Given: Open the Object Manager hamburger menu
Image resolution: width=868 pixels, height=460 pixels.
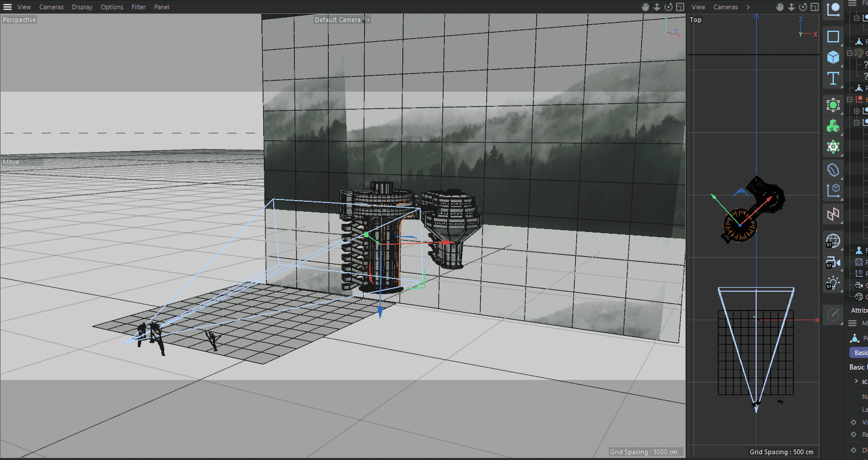Looking at the screenshot, I should point(852,3).
